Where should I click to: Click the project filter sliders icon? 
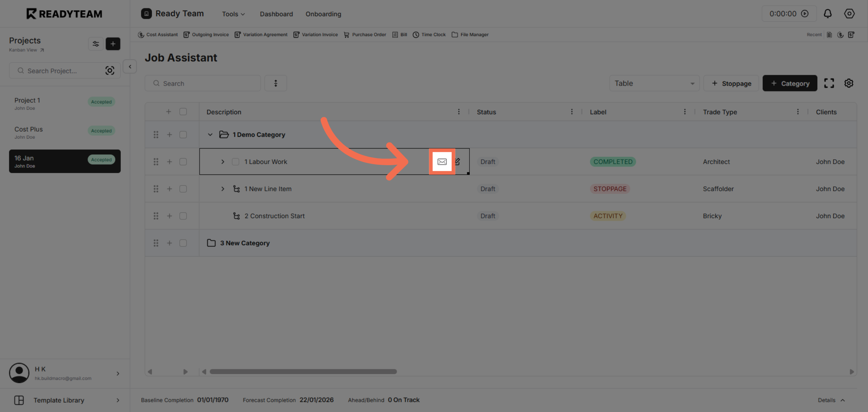pos(96,44)
